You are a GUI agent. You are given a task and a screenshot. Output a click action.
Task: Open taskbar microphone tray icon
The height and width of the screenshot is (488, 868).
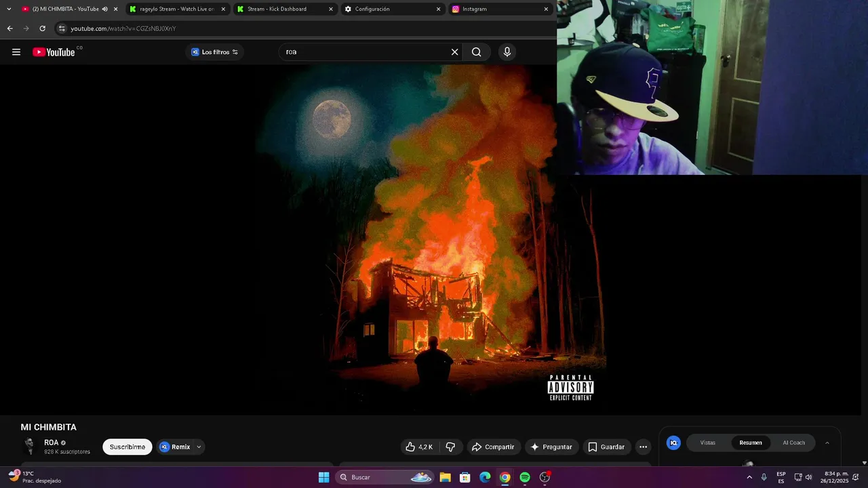coord(764,477)
